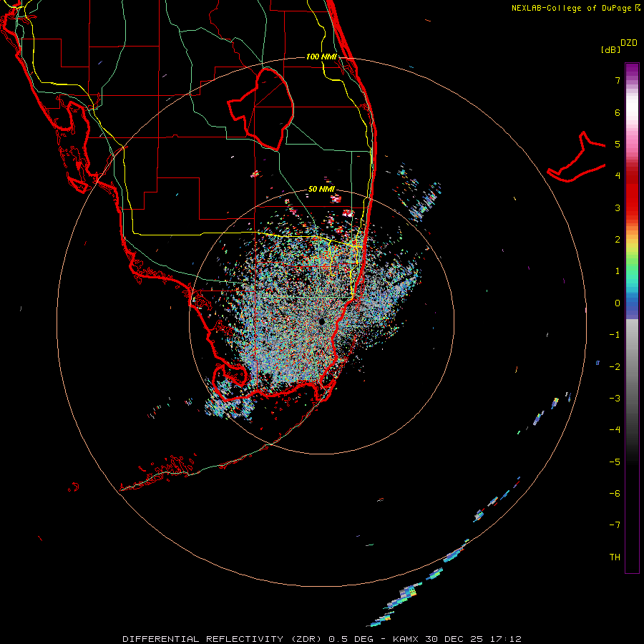Click the positive 1 value on the scale
The image size is (644, 644).
click(618, 271)
